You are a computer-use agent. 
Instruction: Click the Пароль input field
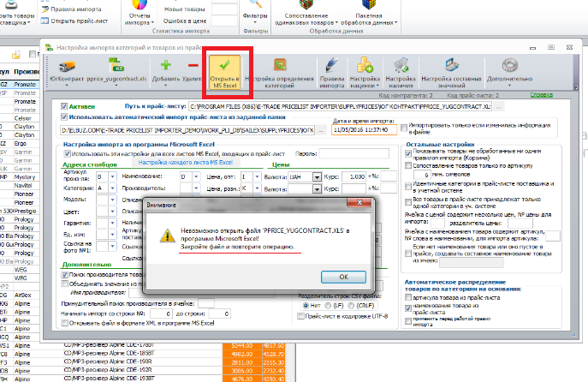click(x=354, y=153)
